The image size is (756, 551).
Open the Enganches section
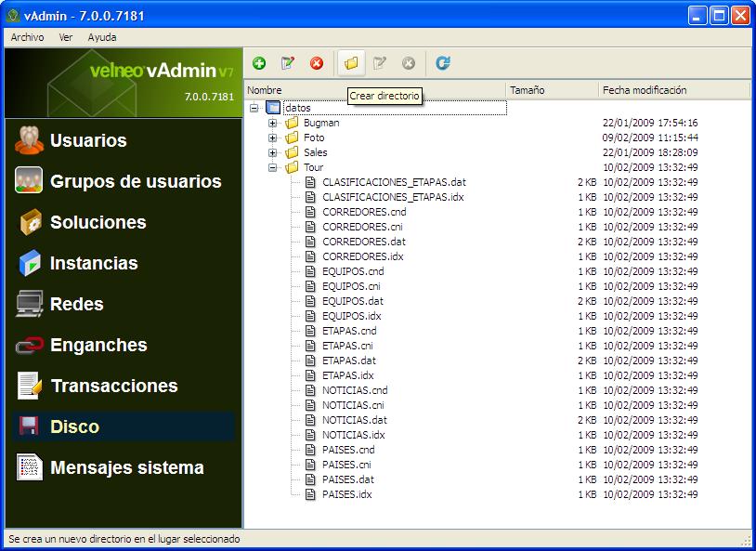[x=98, y=346]
